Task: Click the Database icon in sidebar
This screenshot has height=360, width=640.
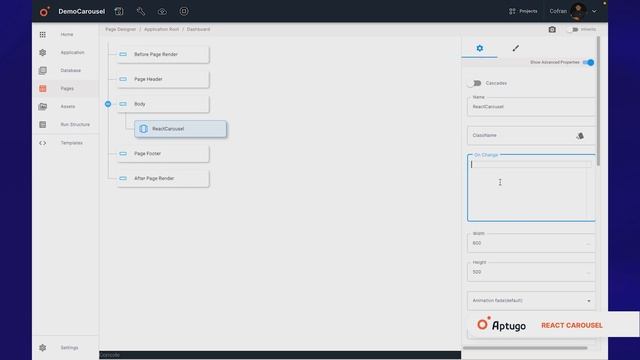Action: pos(43,71)
